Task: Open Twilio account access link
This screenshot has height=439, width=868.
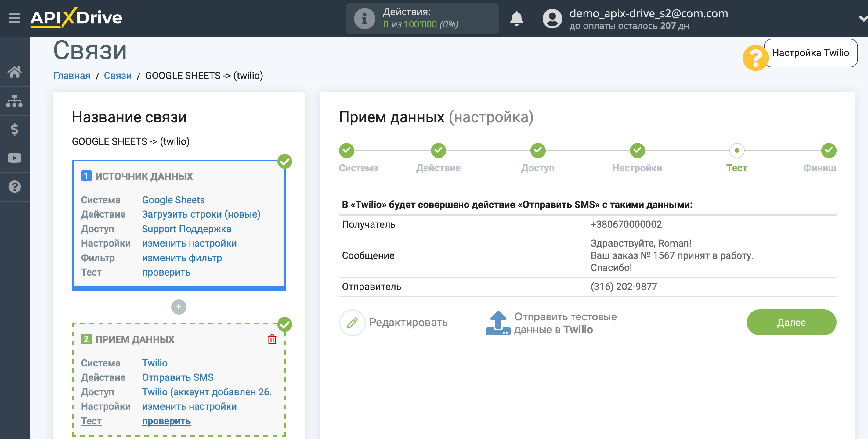Action: [x=207, y=392]
